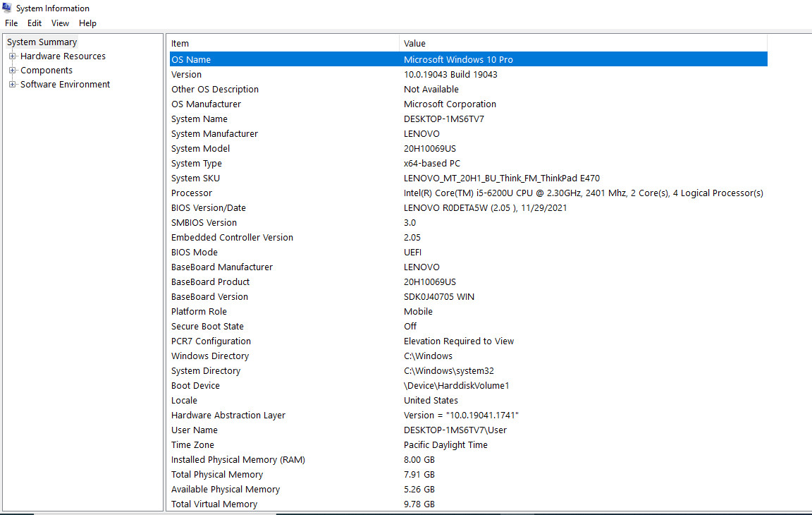Screen dimensions: 812x515
Task: Open the View menu
Action: [x=60, y=23]
